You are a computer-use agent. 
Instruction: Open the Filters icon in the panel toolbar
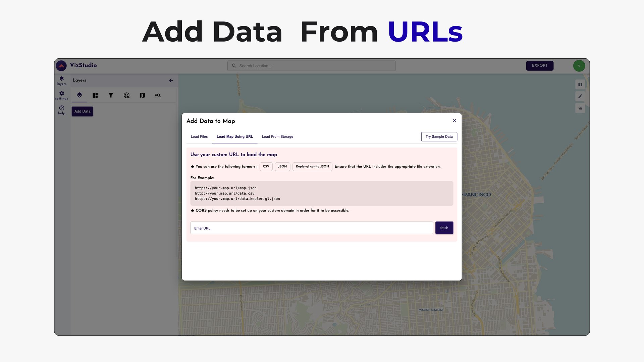coord(111,95)
